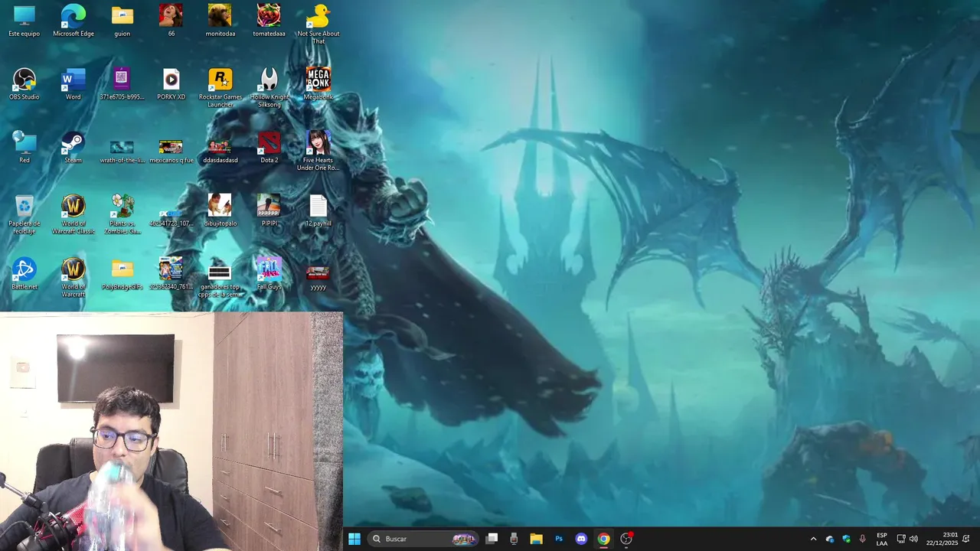The image size is (980, 551).
Task: Select the 12 payhill text document
Action: pos(318,211)
